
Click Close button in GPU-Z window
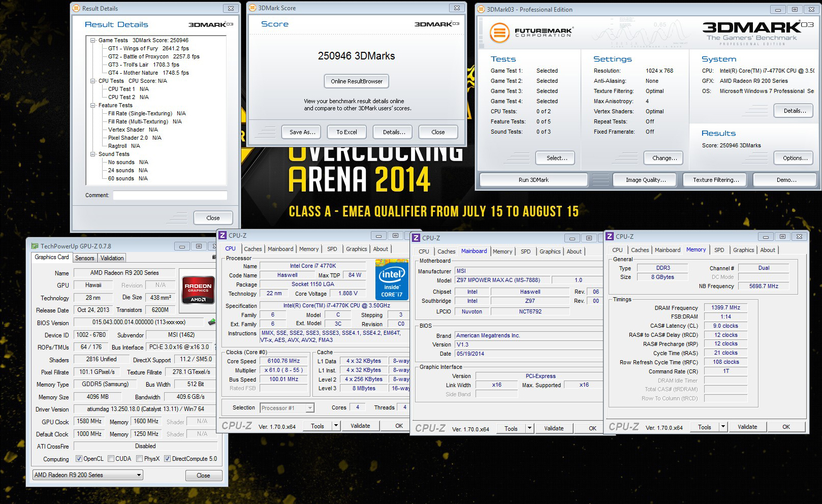tap(203, 476)
